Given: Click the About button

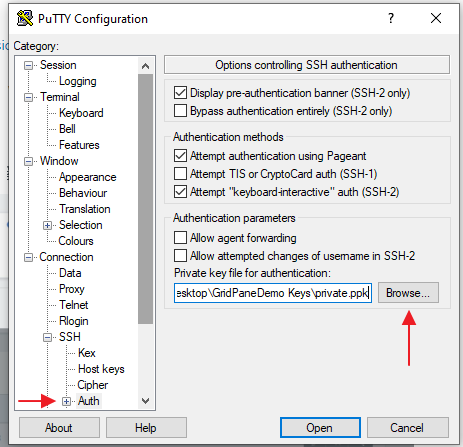Looking at the screenshot, I should coord(59,428).
